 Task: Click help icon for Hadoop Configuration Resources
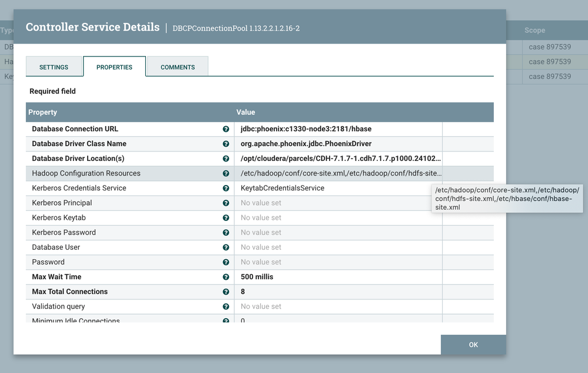tap(225, 174)
